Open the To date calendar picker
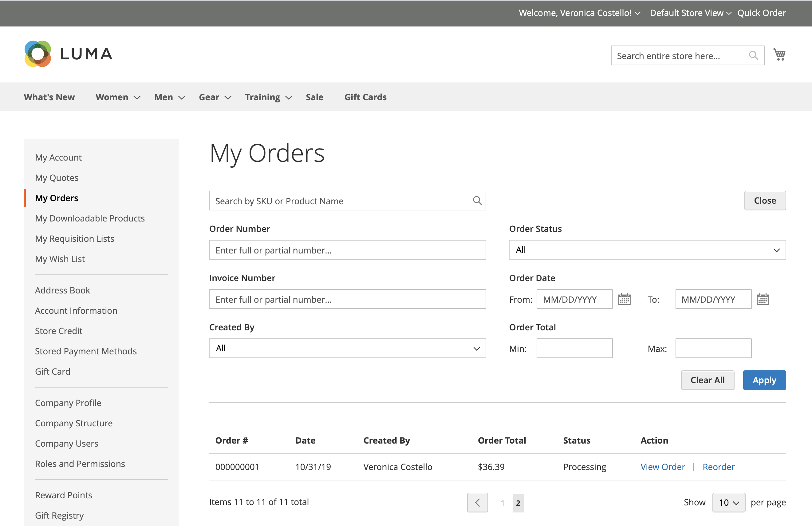 pos(763,299)
